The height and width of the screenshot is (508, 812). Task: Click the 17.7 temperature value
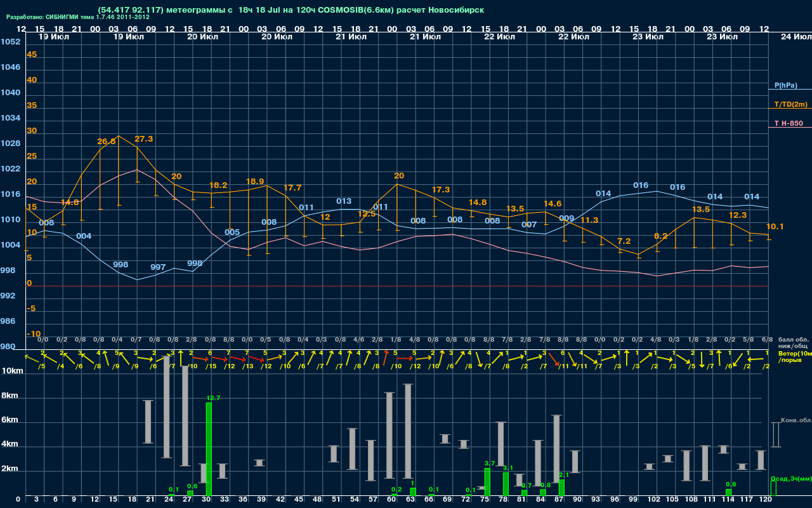pyautogui.click(x=292, y=187)
